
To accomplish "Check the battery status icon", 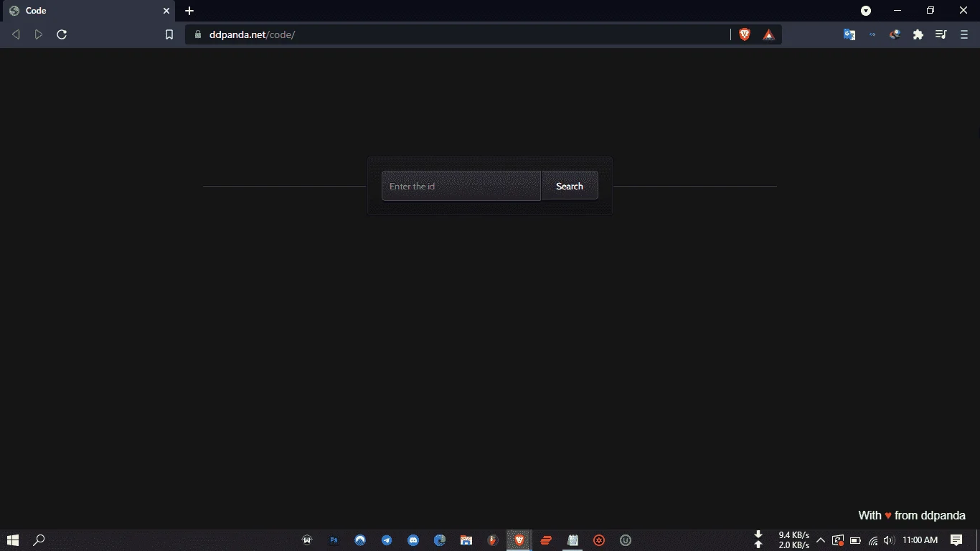I will [855, 540].
